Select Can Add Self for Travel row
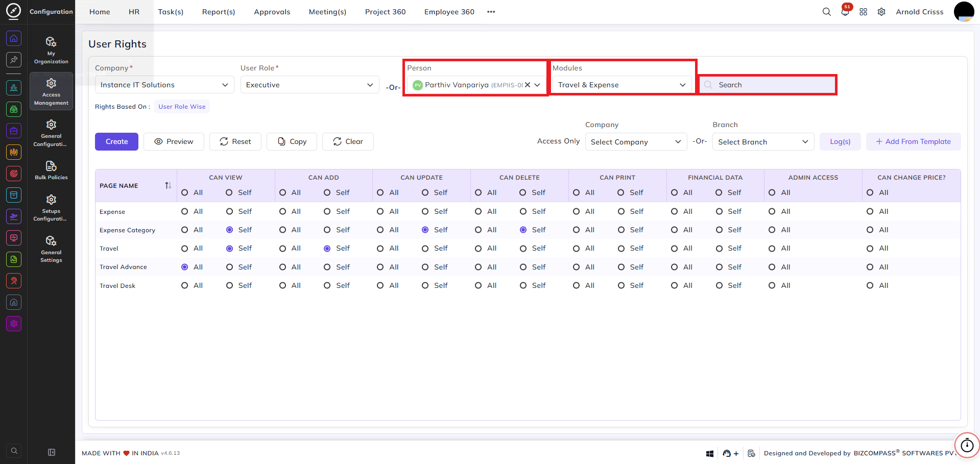The image size is (980, 464). point(327,249)
